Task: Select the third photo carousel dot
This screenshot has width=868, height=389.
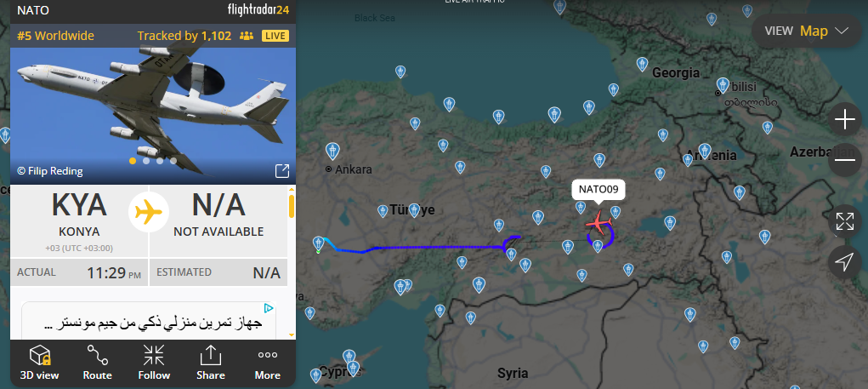Action: tap(160, 161)
